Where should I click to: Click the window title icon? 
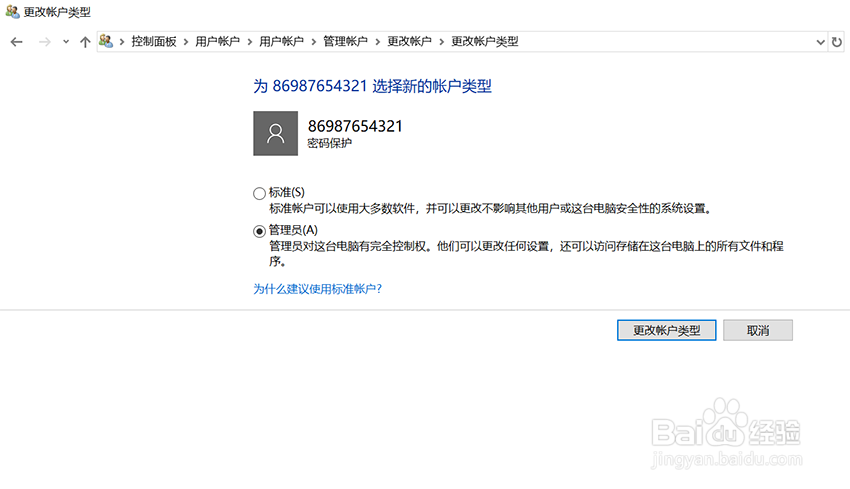[12, 11]
